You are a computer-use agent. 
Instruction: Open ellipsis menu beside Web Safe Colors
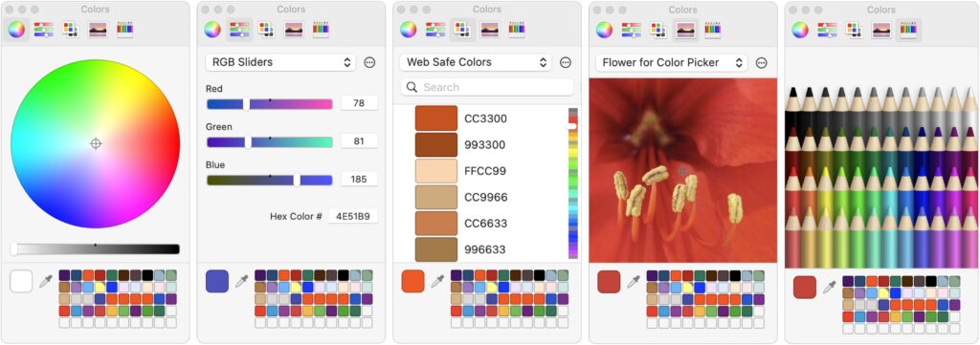click(x=566, y=62)
